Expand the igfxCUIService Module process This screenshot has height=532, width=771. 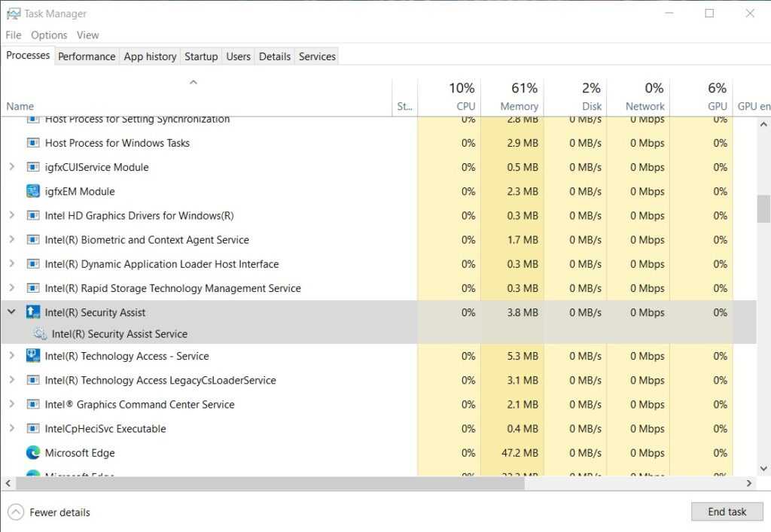click(11, 167)
